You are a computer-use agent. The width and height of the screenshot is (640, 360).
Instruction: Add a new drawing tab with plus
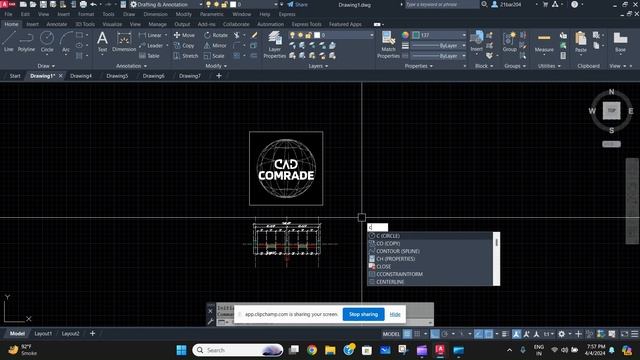pyautogui.click(x=219, y=76)
